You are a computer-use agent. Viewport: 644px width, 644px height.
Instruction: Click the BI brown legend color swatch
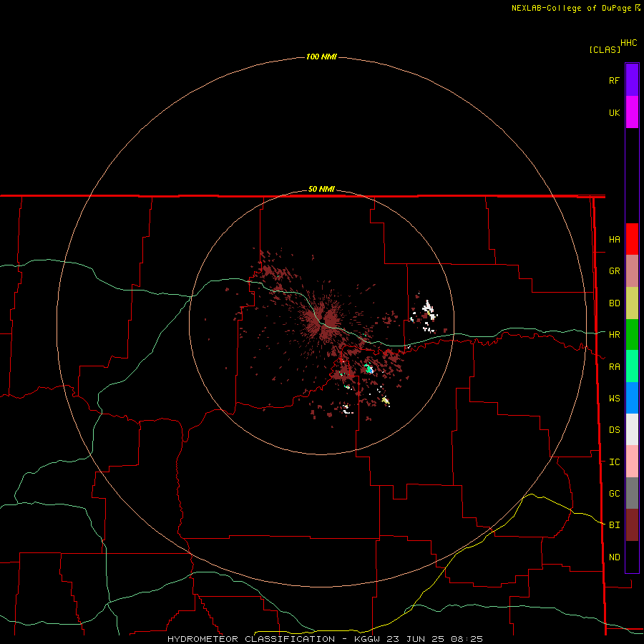click(632, 525)
